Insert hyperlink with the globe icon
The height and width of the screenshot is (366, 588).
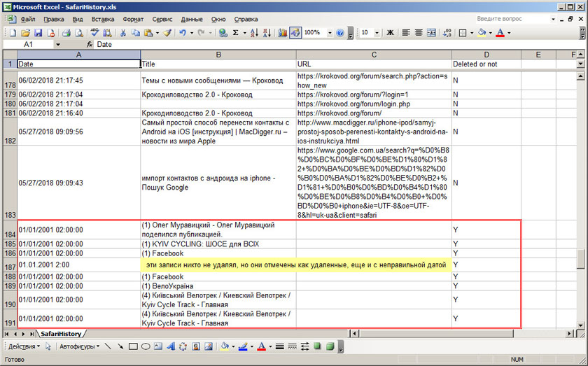(x=223, y=33)
